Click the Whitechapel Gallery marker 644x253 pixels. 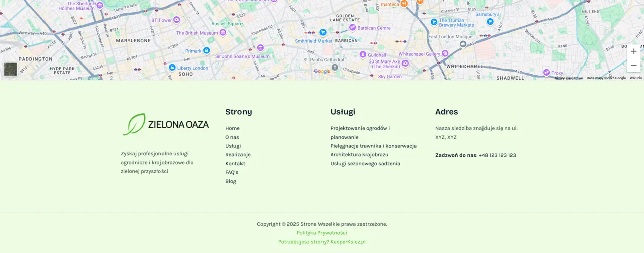point(444,54)
